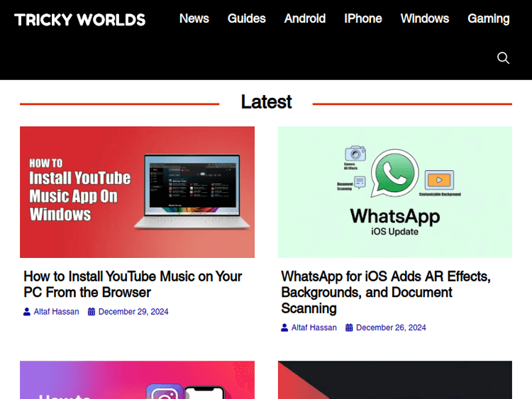Navigate to the iPhone section

coord(362,18)
